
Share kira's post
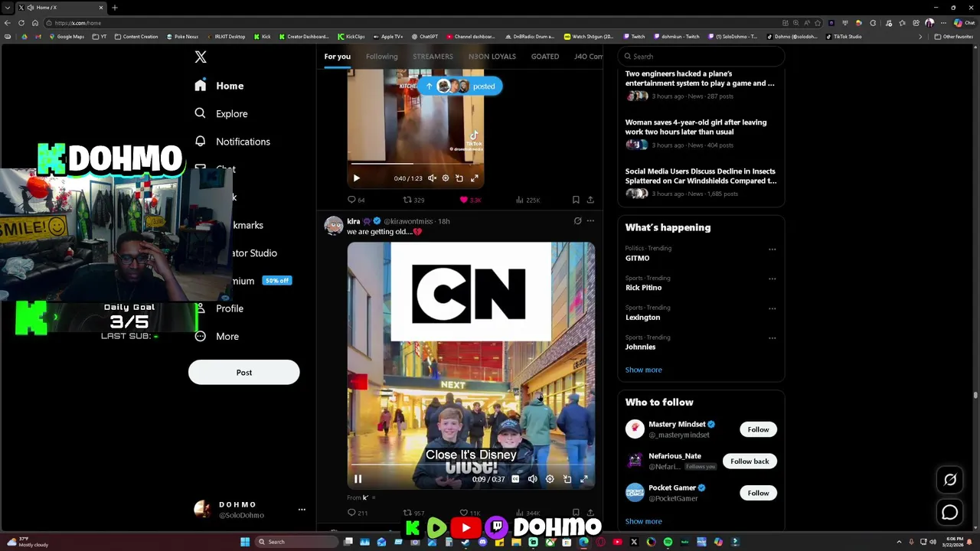tap(590, 513)
